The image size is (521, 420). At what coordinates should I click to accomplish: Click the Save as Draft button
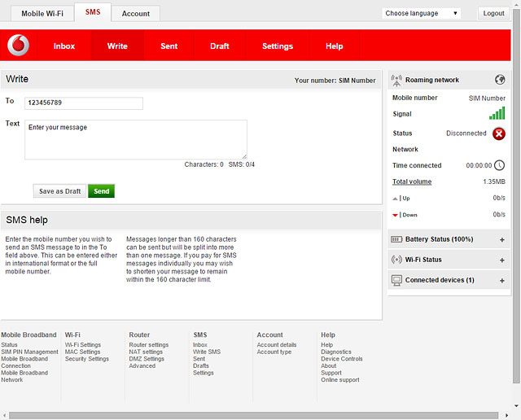click(x=60, y=191)
